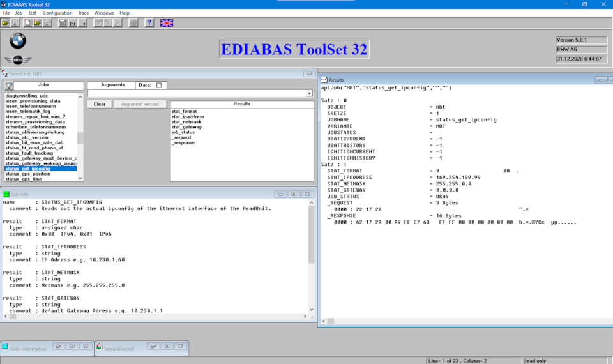The image size is (613, 364).
Task: Open the Test menu
Action: pyautogui.click(x=32, y=13)
